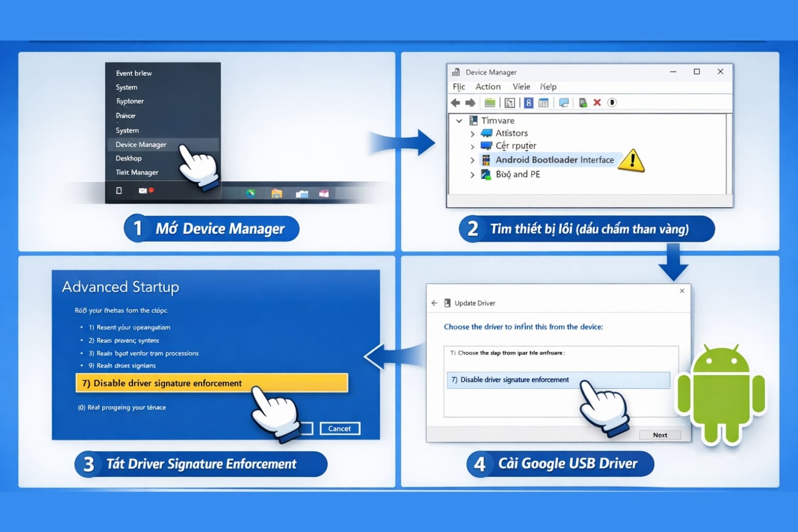Click the Update driver toolbar icon

583,102
